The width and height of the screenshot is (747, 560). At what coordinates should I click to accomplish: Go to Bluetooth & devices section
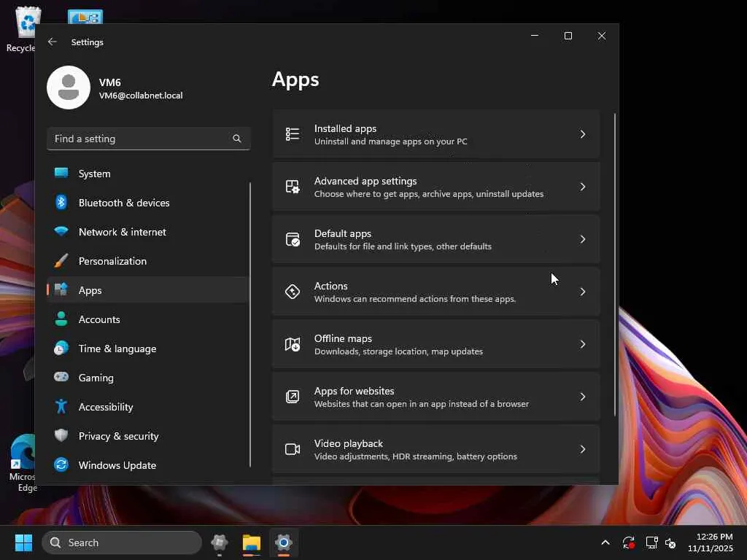(124, 203)
